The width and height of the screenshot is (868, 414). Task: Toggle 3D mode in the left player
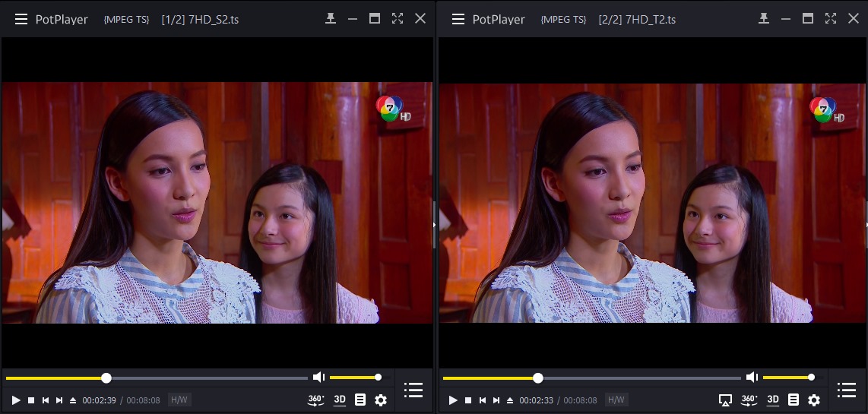click(x=340, y=400)
